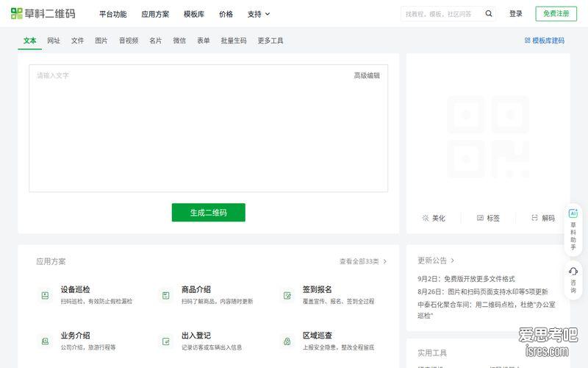Open the 业务介绍 solution title
The width and height of the screenshot is (588, 368).
point(76,336)
